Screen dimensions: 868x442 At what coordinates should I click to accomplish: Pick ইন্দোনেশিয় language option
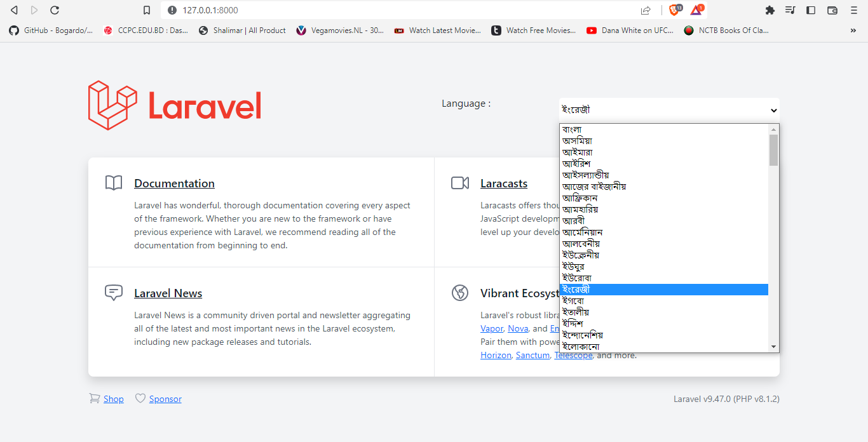pos(664,335)
